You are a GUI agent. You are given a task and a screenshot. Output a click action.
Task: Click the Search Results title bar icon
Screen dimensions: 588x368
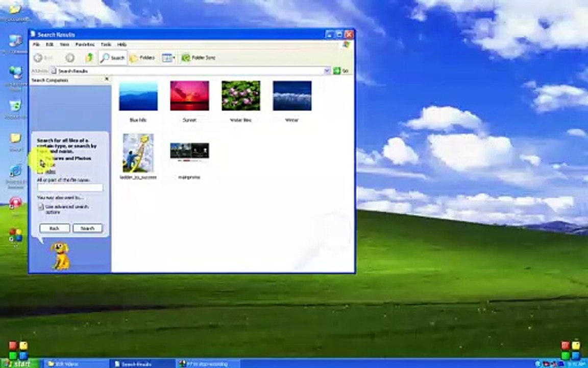point(33,34)
